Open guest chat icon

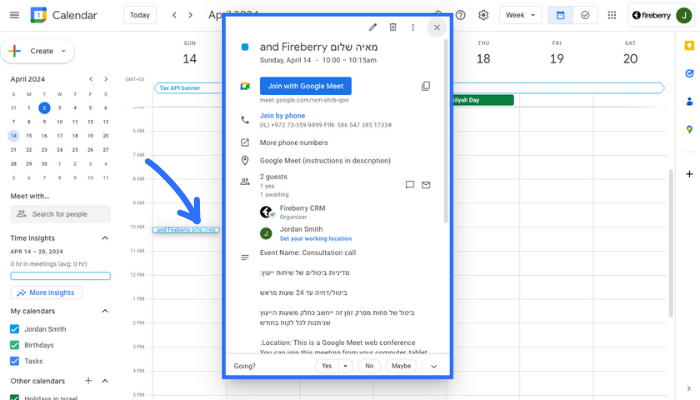point(410,185)
